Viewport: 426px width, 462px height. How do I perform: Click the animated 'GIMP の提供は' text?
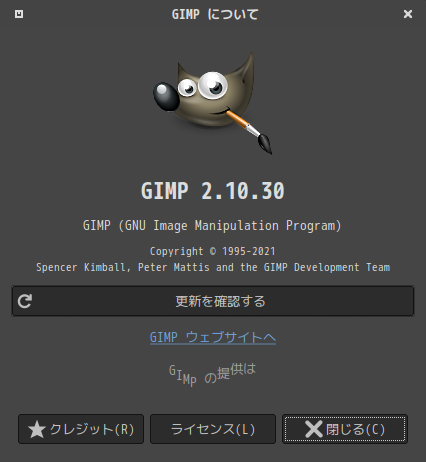pos(212,375)
